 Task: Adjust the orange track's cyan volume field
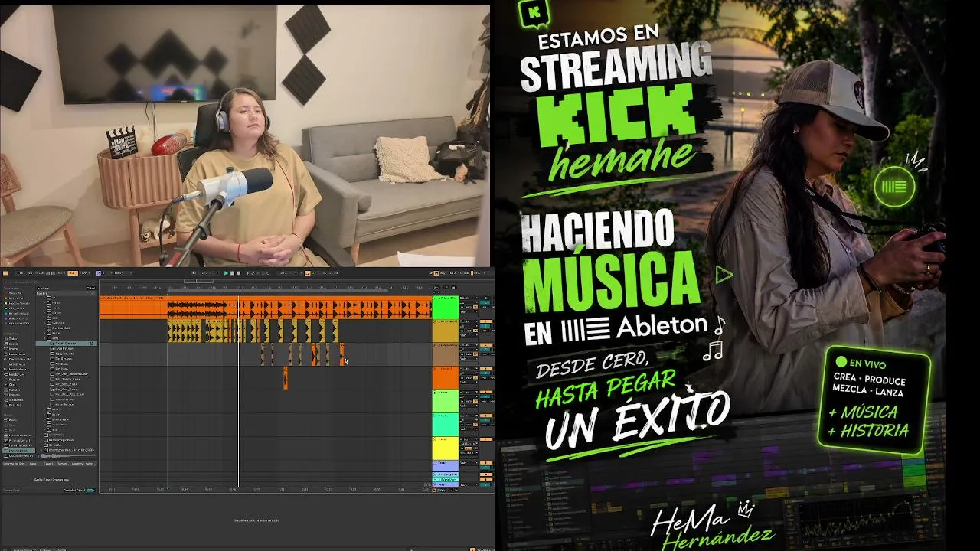[485, 373]
